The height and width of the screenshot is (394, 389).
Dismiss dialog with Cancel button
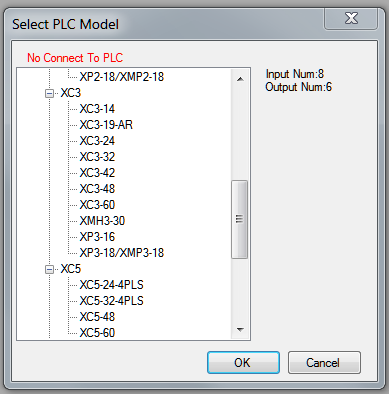[324, 362]
